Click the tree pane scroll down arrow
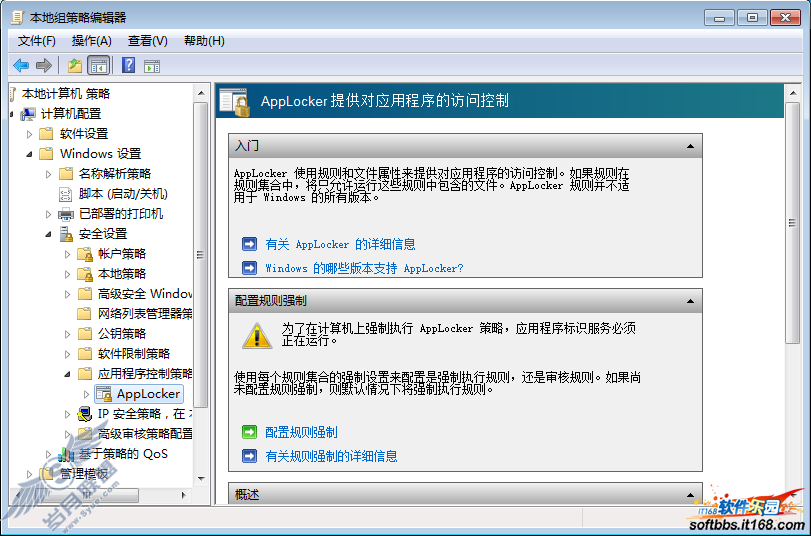 pos(201,480)
